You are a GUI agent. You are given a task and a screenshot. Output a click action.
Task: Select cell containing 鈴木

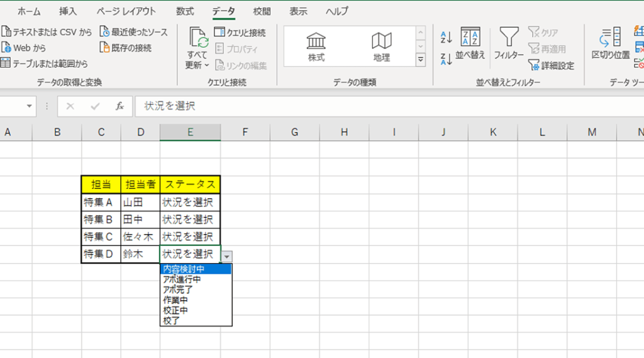(x=140, y=254)
